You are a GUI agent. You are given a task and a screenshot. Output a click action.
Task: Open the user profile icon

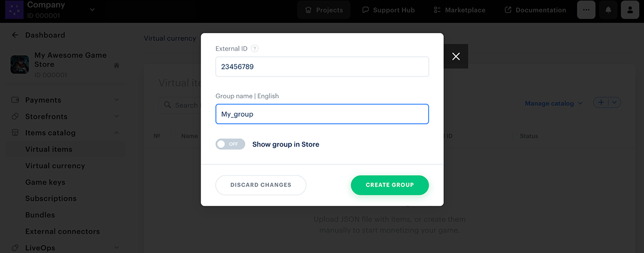(x=630, y=10)
